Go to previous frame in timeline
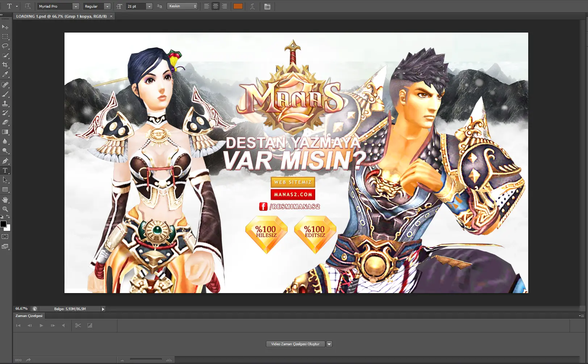 [x=30, y=326]
